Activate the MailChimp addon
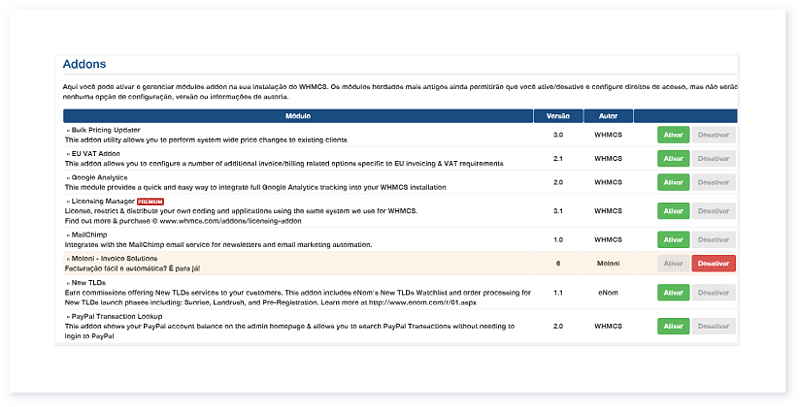Screen dimensions: 800x407 pyautogui.click(x=673, y=240)
